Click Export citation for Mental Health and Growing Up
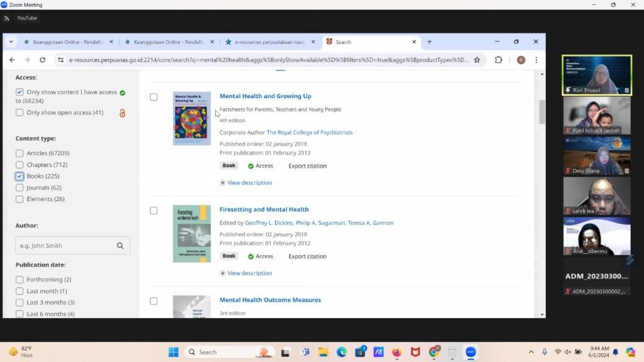The image size is (644, 362). (x=307, y=166)
